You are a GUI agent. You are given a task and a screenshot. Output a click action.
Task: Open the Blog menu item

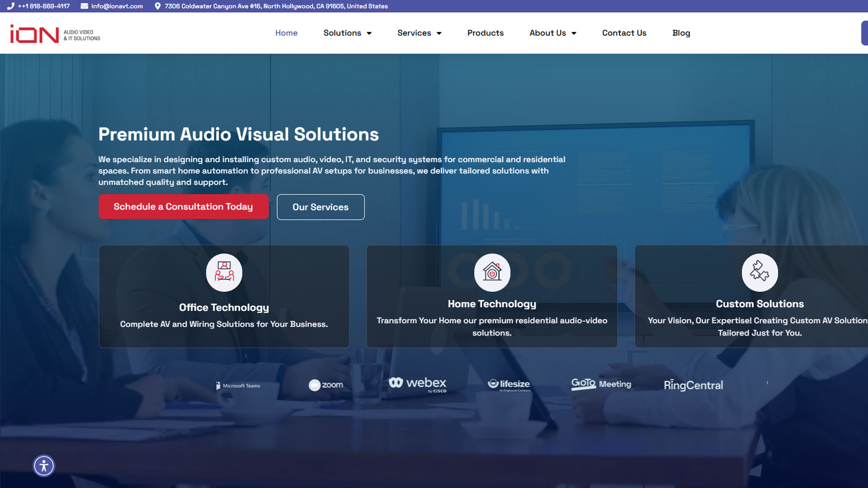[681, 33]
